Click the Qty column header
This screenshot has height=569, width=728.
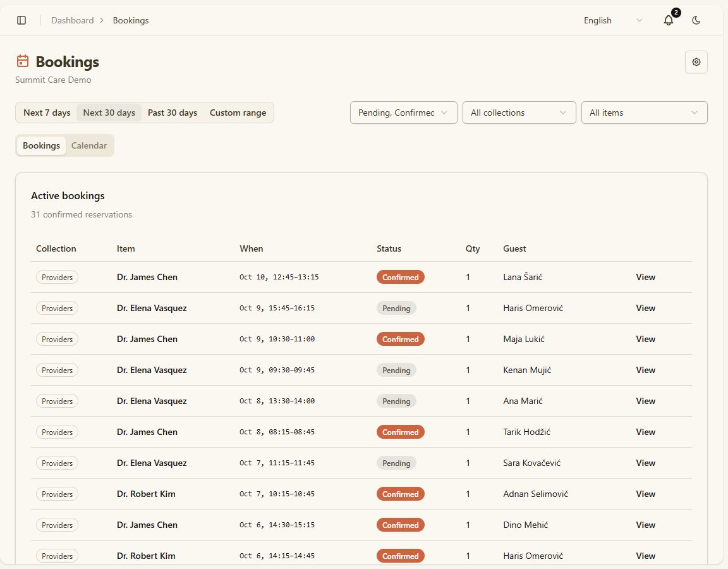pos(473,248)
